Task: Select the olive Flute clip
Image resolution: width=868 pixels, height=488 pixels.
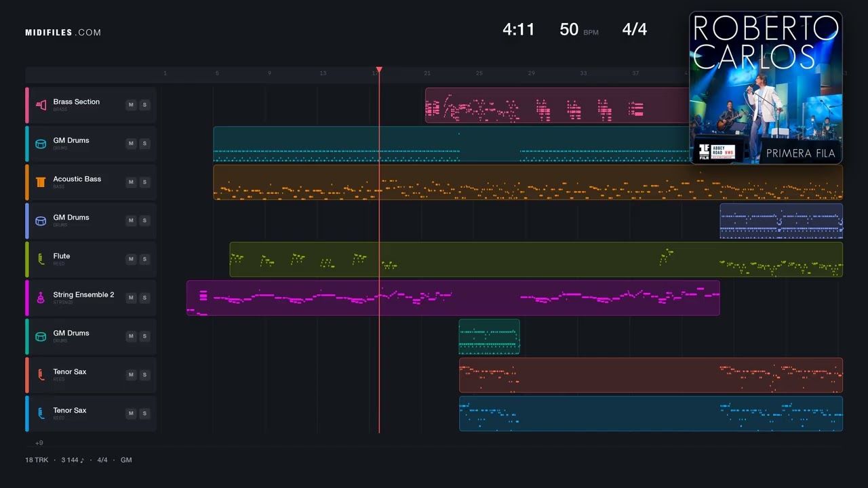Action: pos(536,260)
